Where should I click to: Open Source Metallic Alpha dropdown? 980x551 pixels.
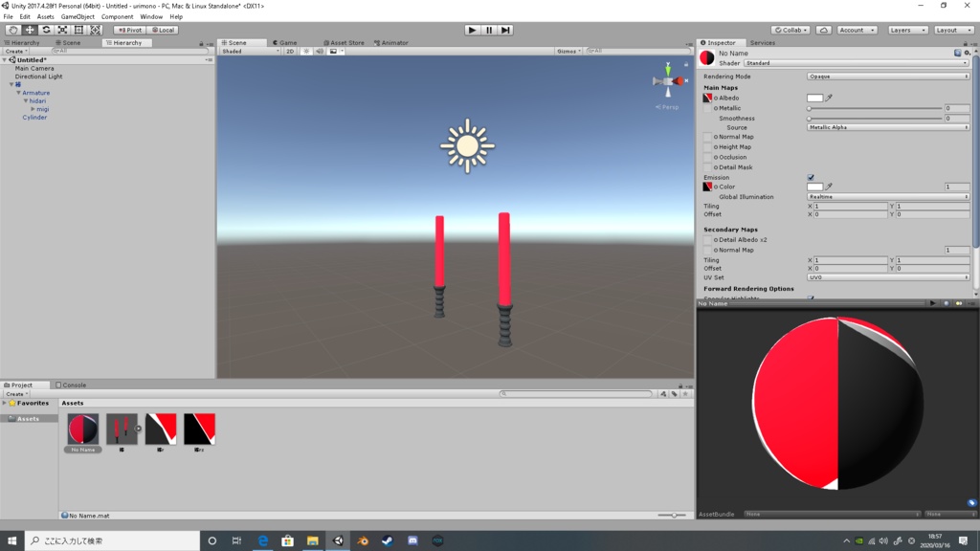point(888,127)
